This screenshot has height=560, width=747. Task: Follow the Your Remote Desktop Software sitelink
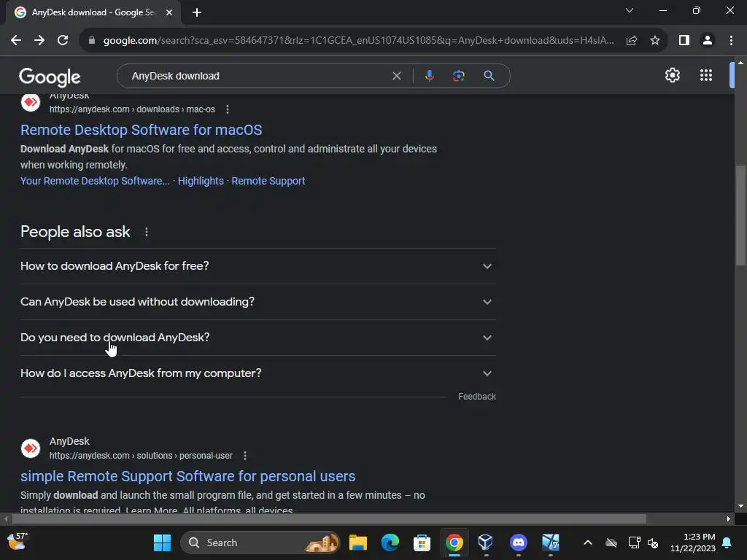pyautogui.click(x=95, y=181)
